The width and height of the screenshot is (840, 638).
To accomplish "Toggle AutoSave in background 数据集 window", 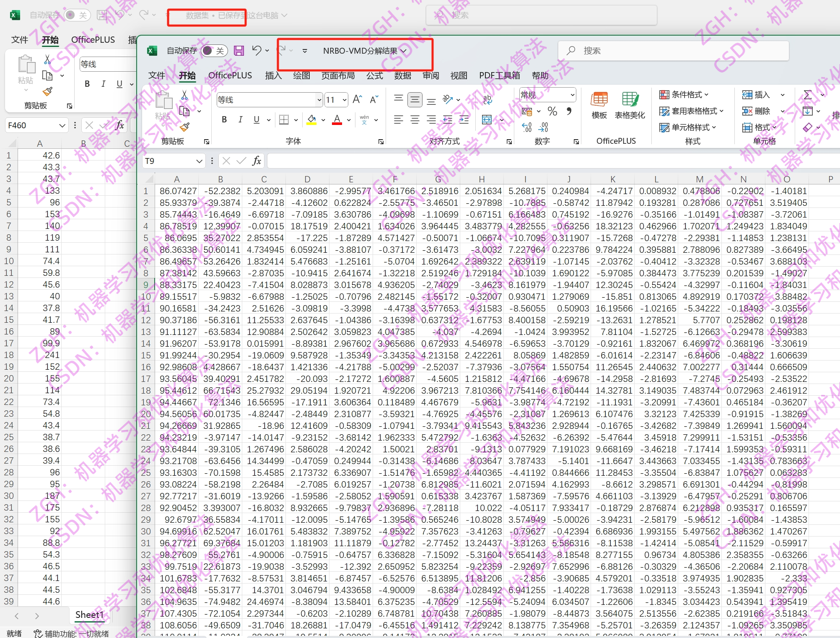I will click(x=77, y=15).
